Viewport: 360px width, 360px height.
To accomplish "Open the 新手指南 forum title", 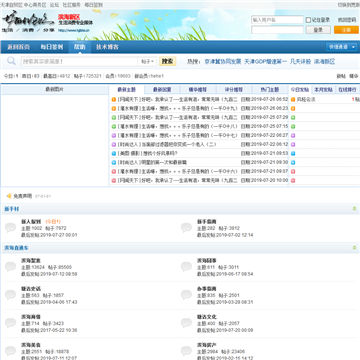I will click(x=207, y=222).
